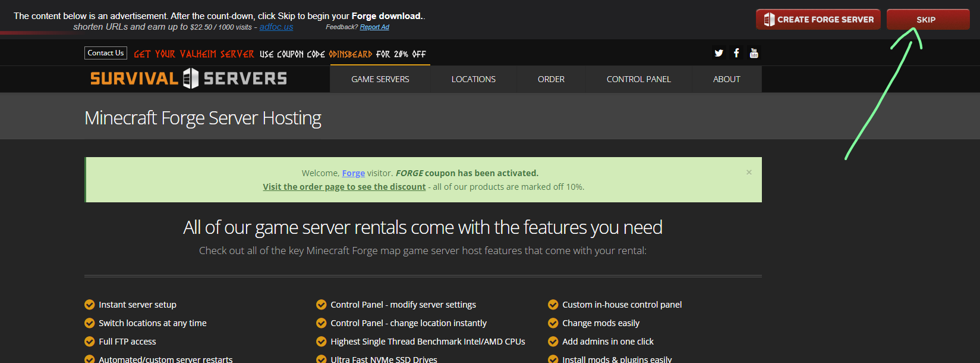Open the YouTube icon link

pos(754,53)
